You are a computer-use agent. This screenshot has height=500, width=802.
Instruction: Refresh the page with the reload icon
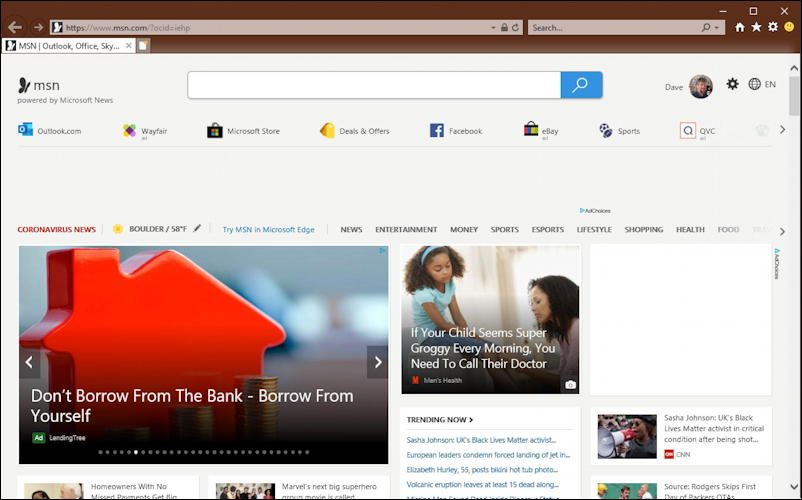tap(515, 28)
